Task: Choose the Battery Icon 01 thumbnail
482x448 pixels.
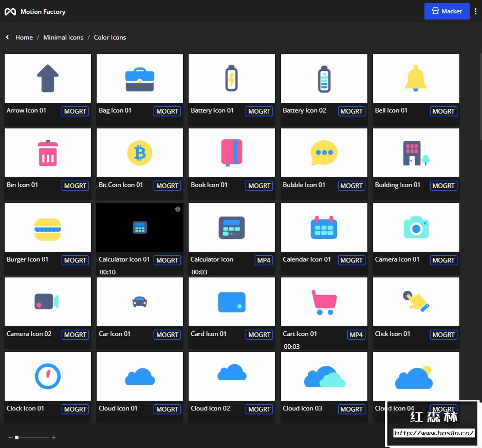Action: point(231,79)
